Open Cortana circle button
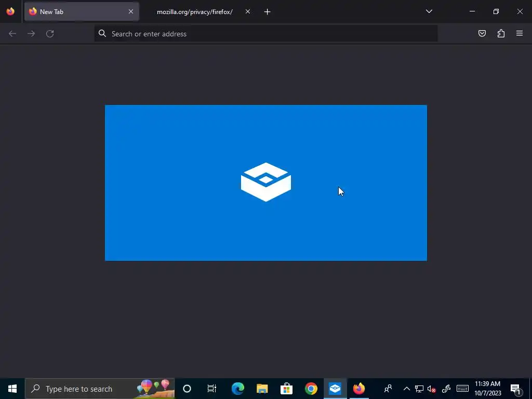532x399 pixels. (187, 389)
